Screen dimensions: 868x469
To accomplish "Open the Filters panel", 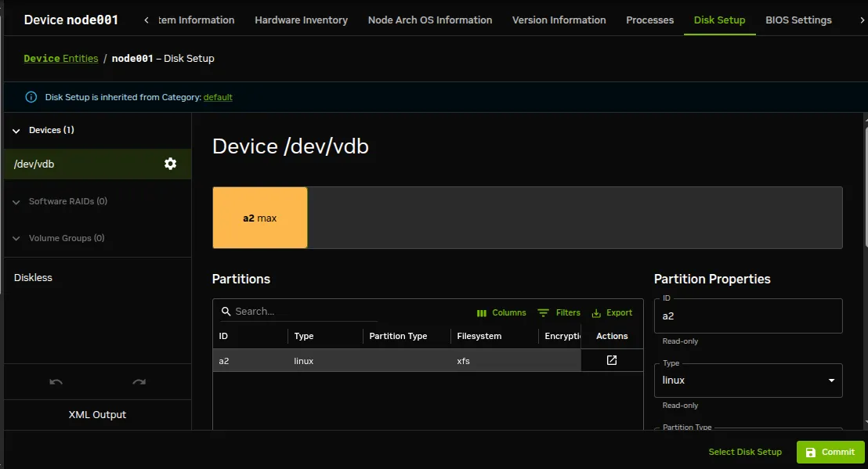I will click(x=559, y=312).
